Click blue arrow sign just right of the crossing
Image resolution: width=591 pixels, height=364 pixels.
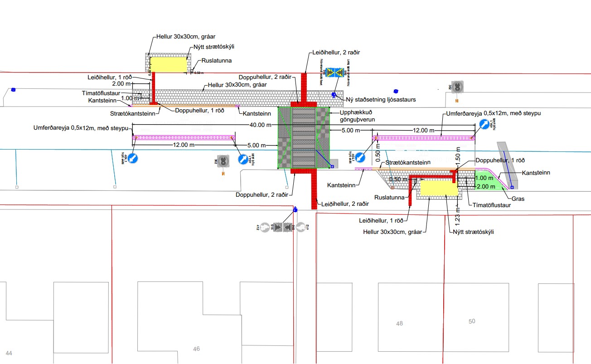359,157
